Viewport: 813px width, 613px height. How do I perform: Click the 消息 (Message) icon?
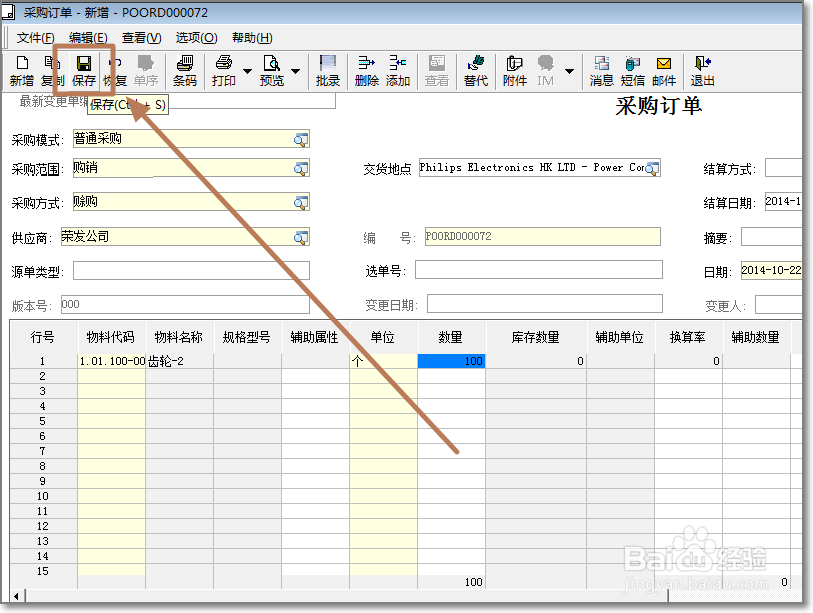point(601,71)
